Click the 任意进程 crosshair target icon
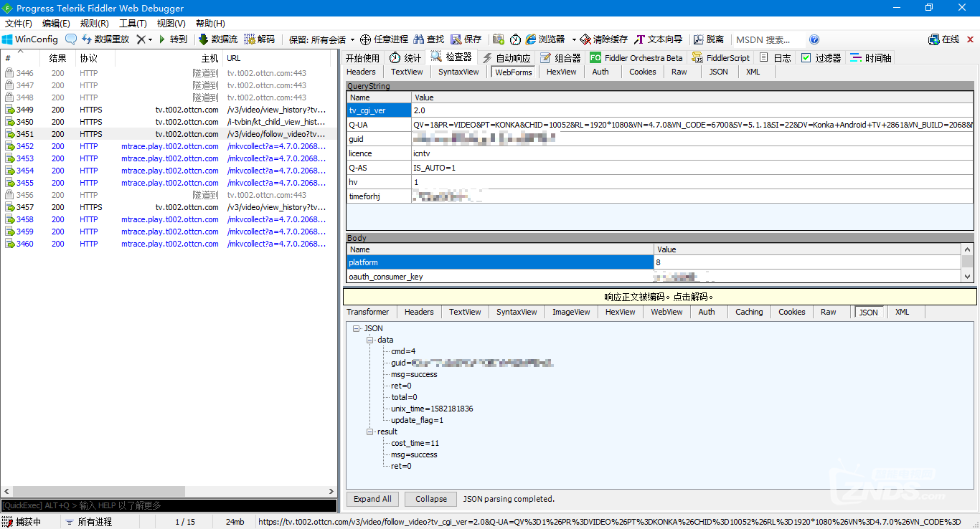 pyautogui.click(x=365, y=39)
